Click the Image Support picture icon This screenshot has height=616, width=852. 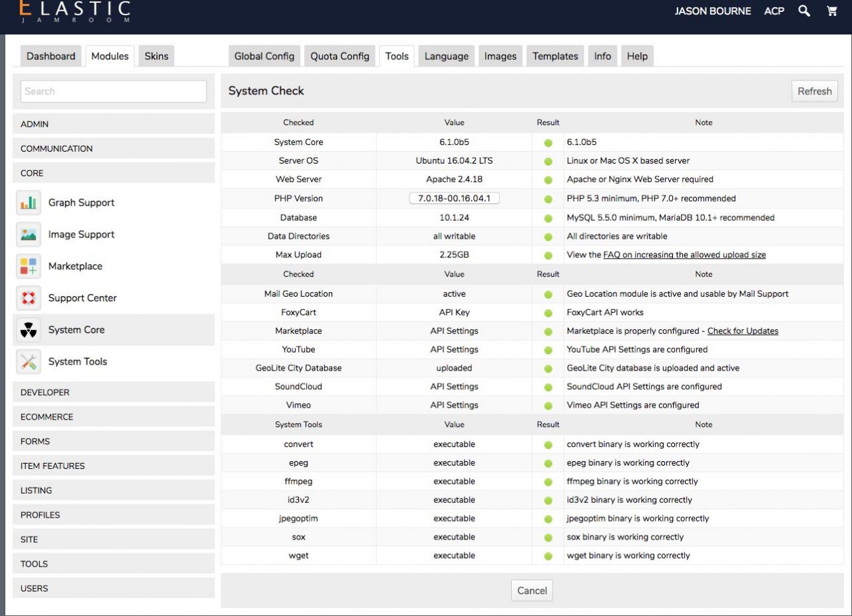(28, 235)
